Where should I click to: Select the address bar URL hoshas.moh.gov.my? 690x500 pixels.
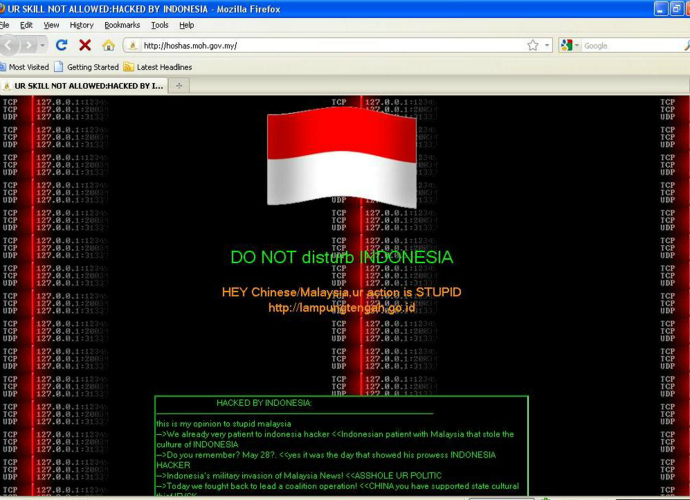point(191,46)
